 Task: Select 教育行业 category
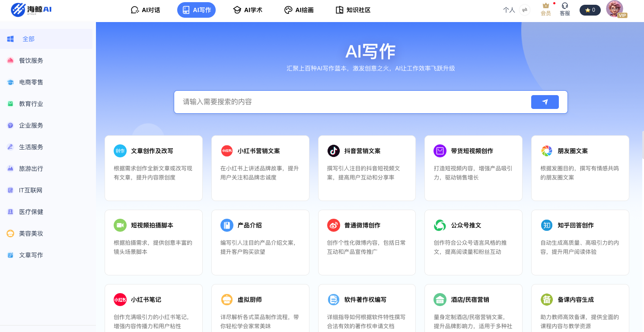(x=46, y=104)
